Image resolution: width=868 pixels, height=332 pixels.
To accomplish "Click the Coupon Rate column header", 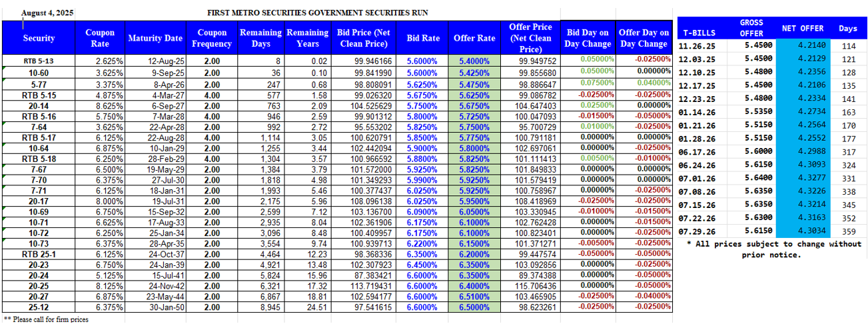I will [100, 38].
